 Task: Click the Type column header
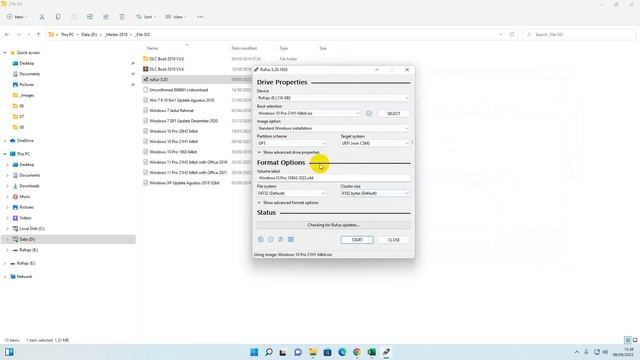click(283, 48)
